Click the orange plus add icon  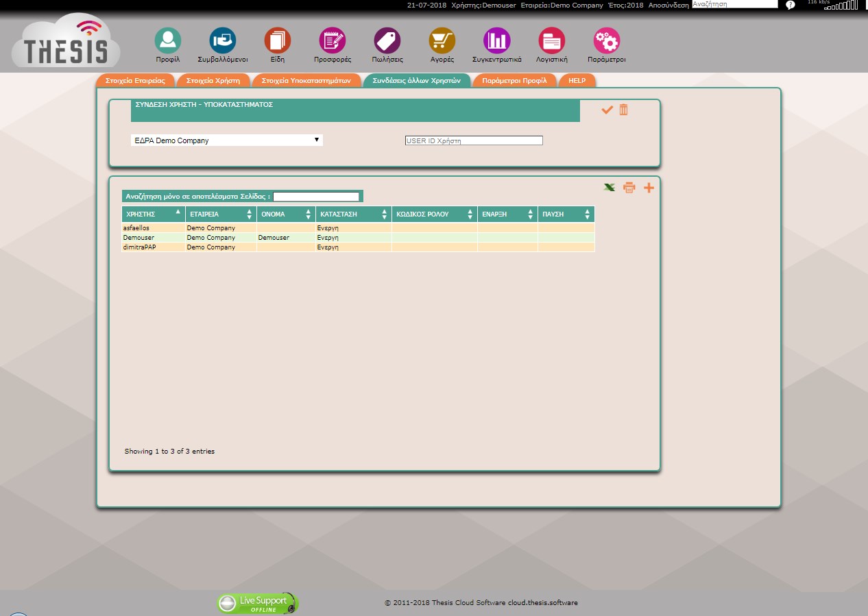click(x=649, y=188)
